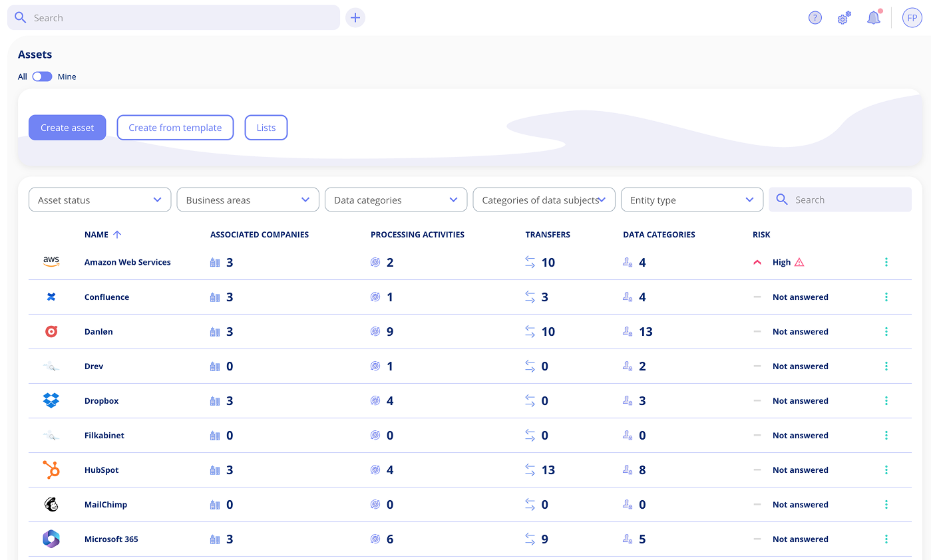The image size is (931, 560).
Task: Open the Business areas dropdown
Action: click(248, 200)
